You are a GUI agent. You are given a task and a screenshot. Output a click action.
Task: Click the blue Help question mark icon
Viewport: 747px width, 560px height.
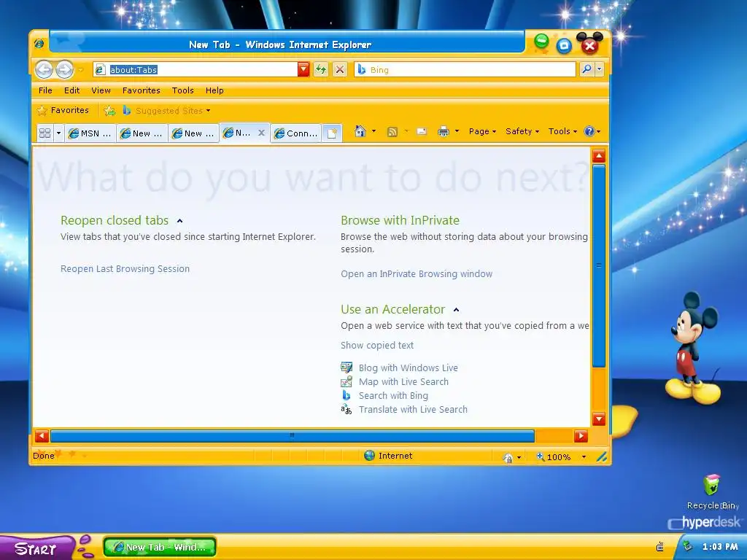[589, 131]
